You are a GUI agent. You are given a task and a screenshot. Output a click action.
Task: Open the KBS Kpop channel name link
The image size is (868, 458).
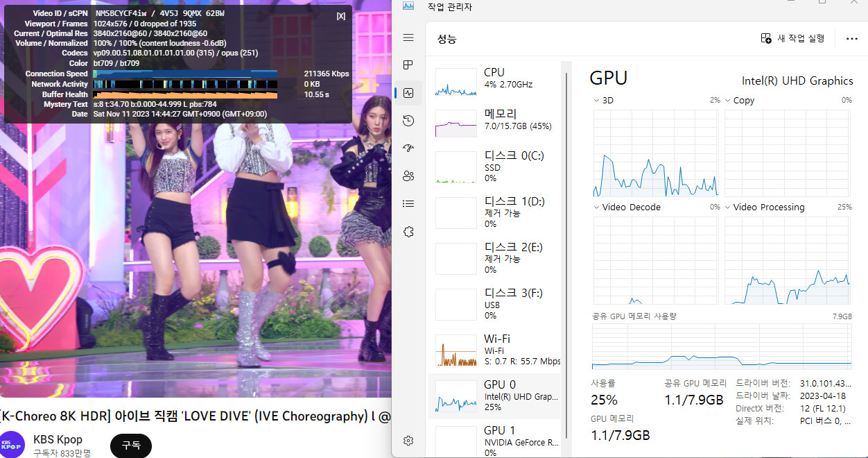[58, 439]
